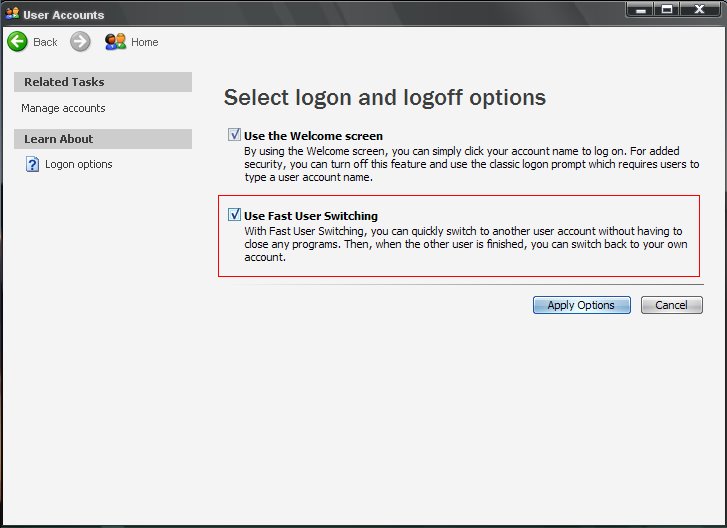Click the green Back arrow icon

point(17,42)
